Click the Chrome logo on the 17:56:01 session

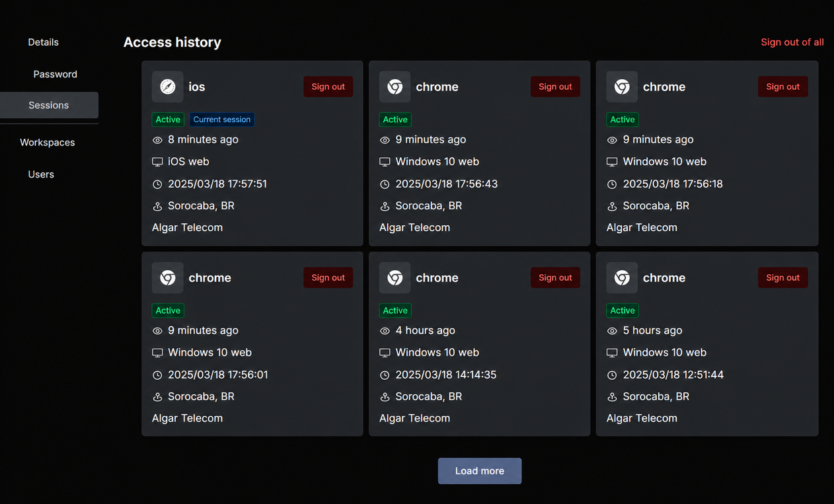pos(168,277)
